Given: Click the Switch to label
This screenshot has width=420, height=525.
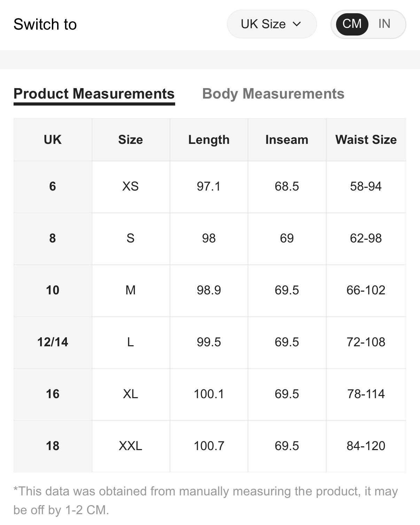Looking at the screenshot, I should (x=45, y=24).
